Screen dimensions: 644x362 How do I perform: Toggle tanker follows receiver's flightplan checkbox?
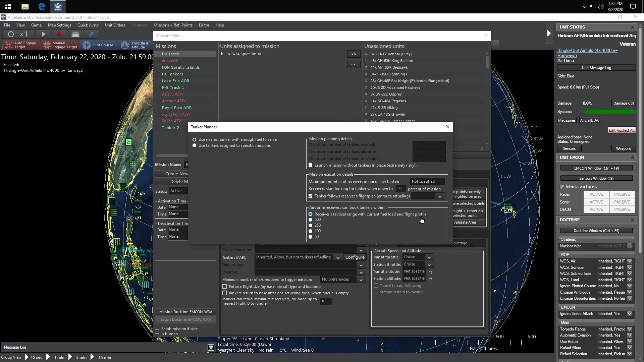click(311, 196)
